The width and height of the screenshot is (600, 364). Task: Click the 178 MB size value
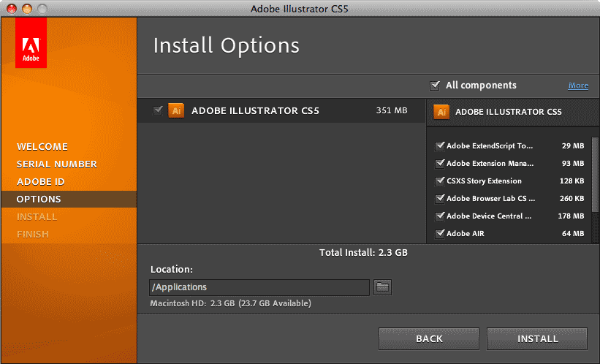(571, 216)
